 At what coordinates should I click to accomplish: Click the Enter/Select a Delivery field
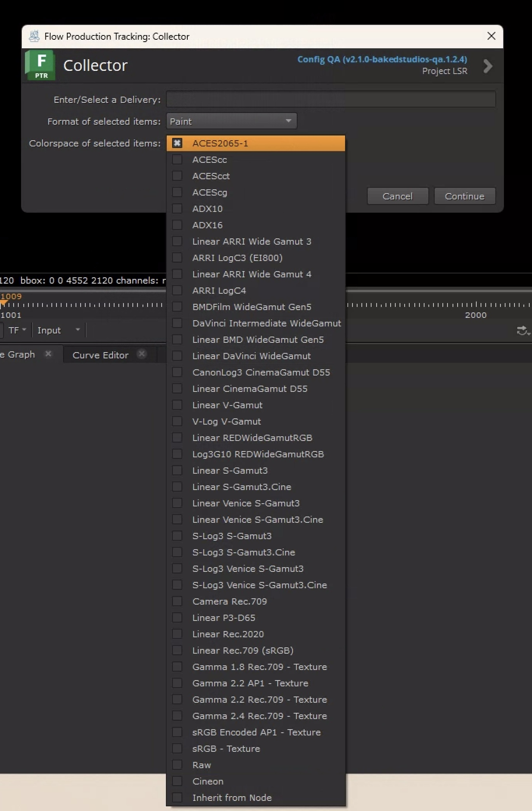[x=331, y=99]
